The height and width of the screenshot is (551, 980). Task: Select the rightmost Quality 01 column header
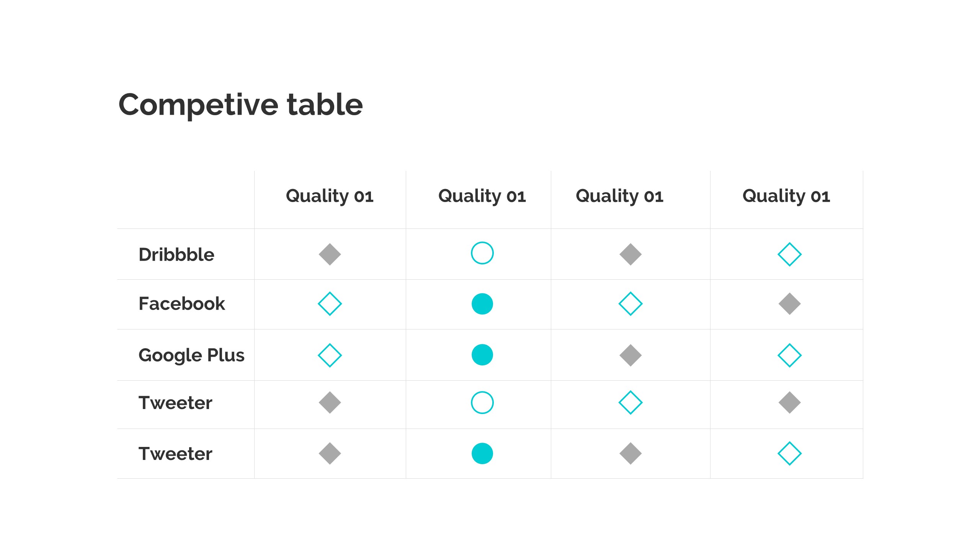[x=786, y=196]
